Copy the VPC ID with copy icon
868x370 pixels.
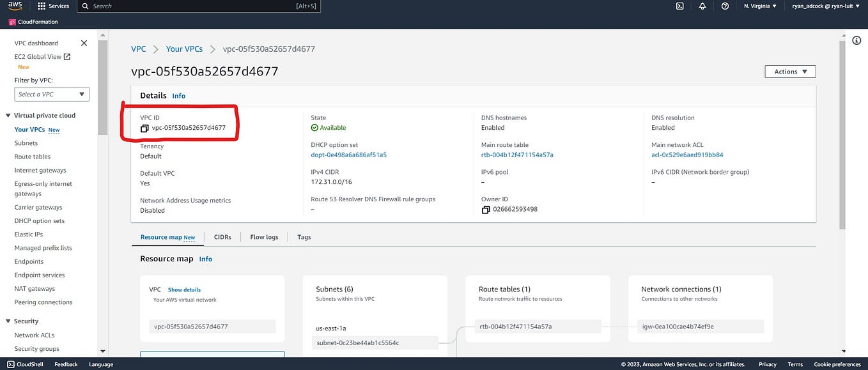tap(144, 128)
